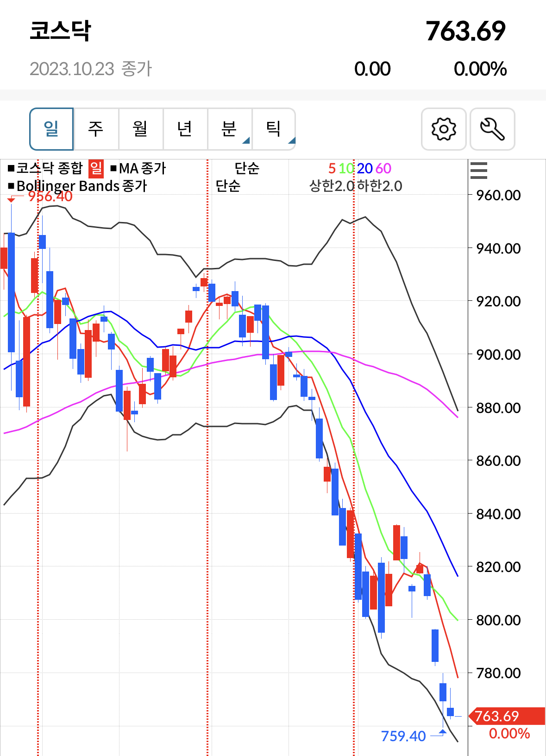Select the 일 (daily) tab
This screenshot has width=546, height=756.
coord(51,129)
